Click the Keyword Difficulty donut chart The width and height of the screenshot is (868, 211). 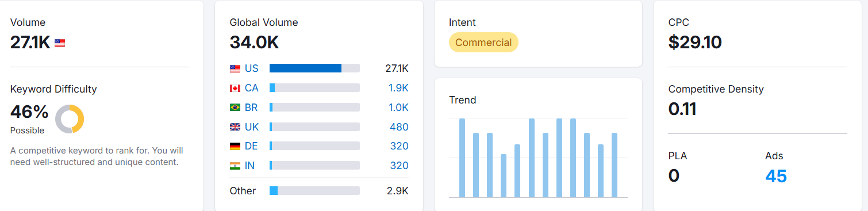(70, 119)
